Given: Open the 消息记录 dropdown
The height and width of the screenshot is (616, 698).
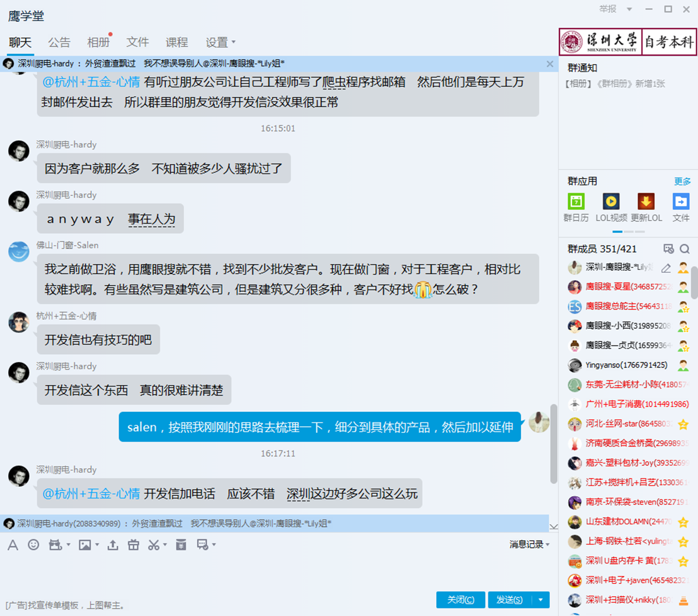Looking at the screenshot, I should coord(529,544).
